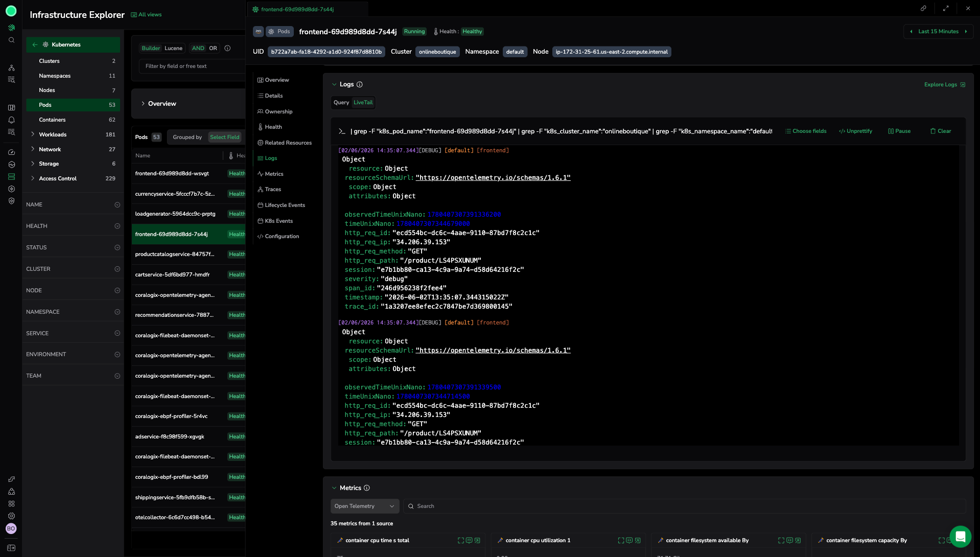The height and width of the screenshot is (557, 980).
Task: Select the cartservice-5df6bd977-hmdfr pod row
Action: click(x=189, y=275)
